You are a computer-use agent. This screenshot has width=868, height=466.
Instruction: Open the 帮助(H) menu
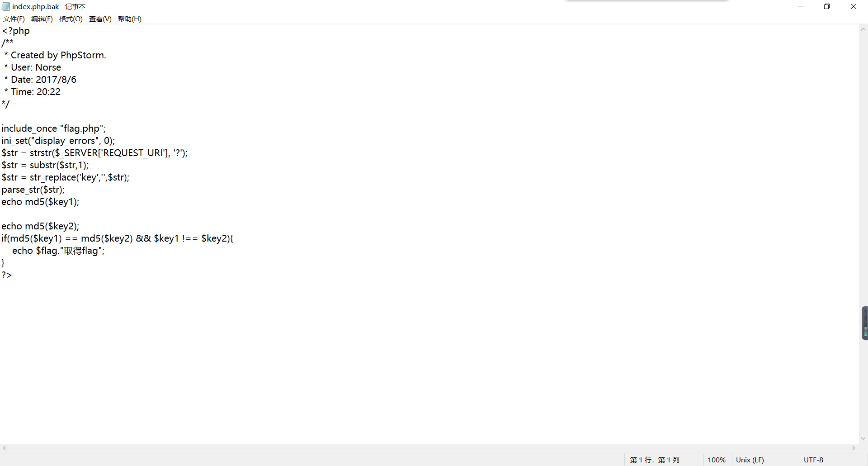tap(130, 19)
